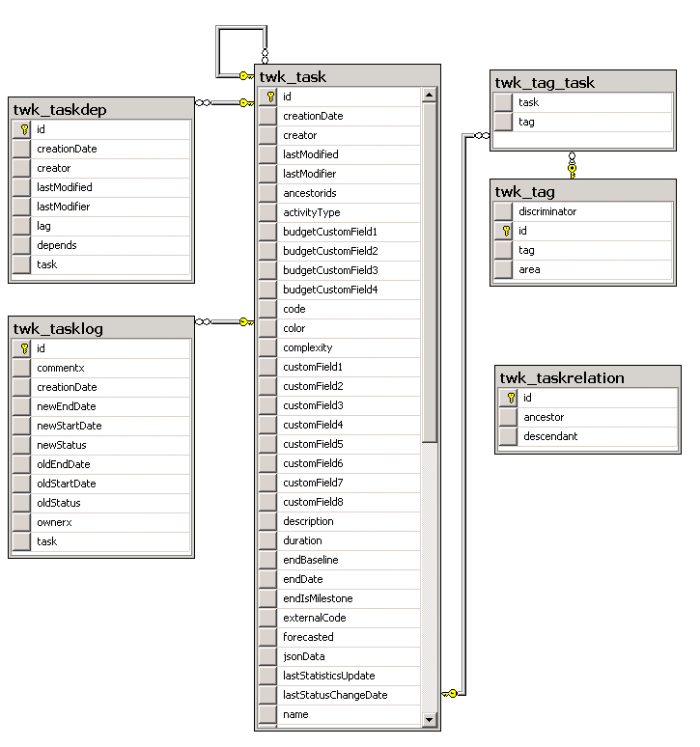The image size is (700, 747).
Task: Click the twk_task vertical scrollbar thumb
Action: pyautogui.click(x=430, y=270)
